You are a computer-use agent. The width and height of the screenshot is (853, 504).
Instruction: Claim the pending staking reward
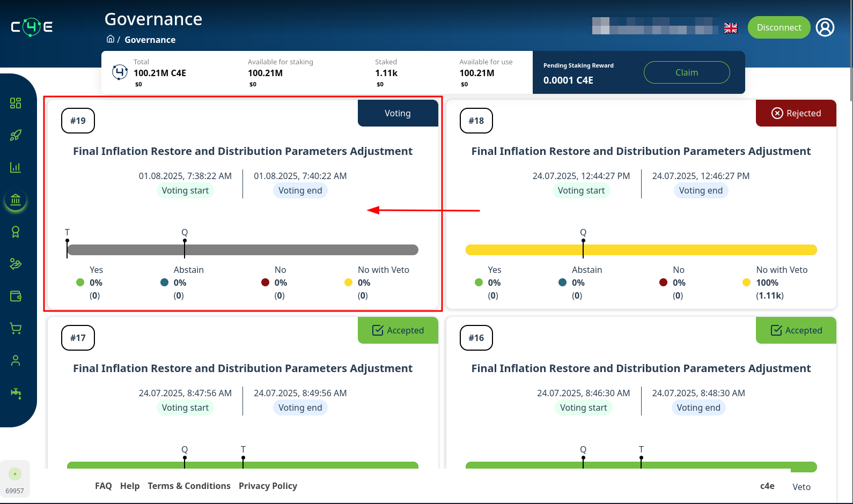[686, 72]
